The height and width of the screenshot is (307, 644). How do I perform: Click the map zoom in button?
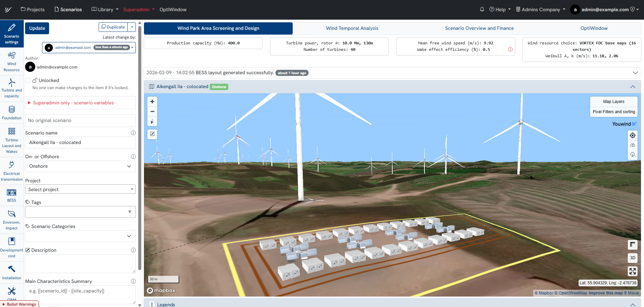[152, 101]
